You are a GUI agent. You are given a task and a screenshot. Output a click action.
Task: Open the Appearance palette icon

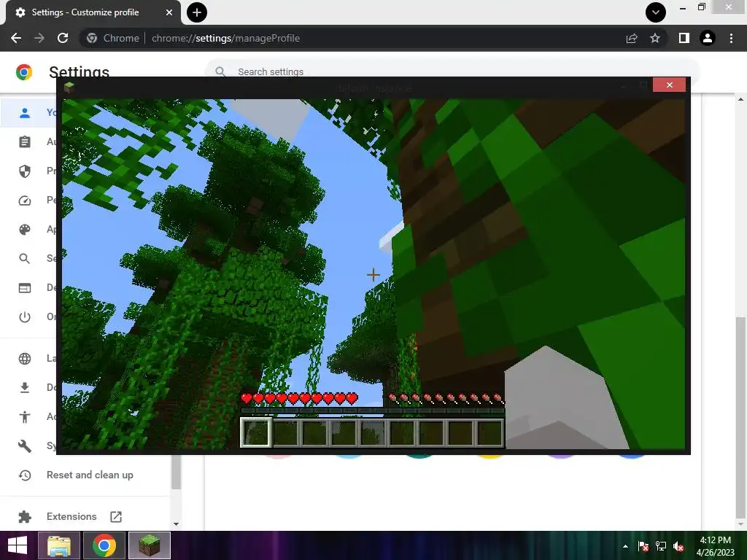25,230
